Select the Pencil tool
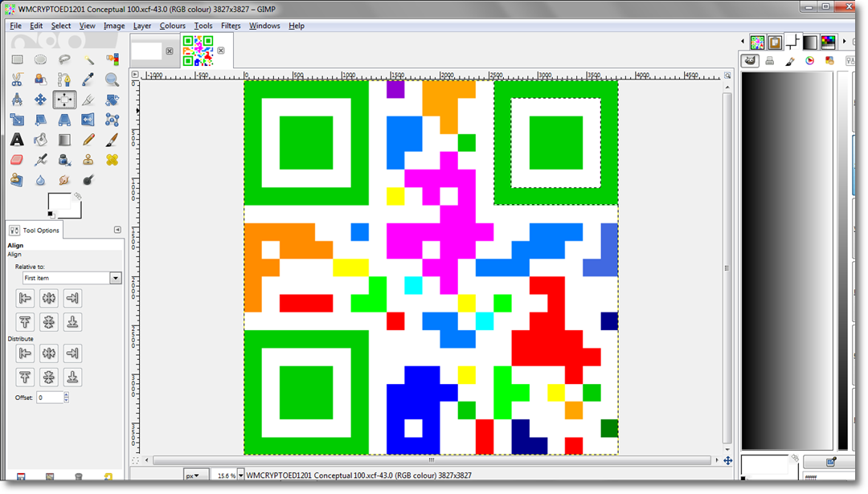The image size is (868, 494). [x=88, y=140]
